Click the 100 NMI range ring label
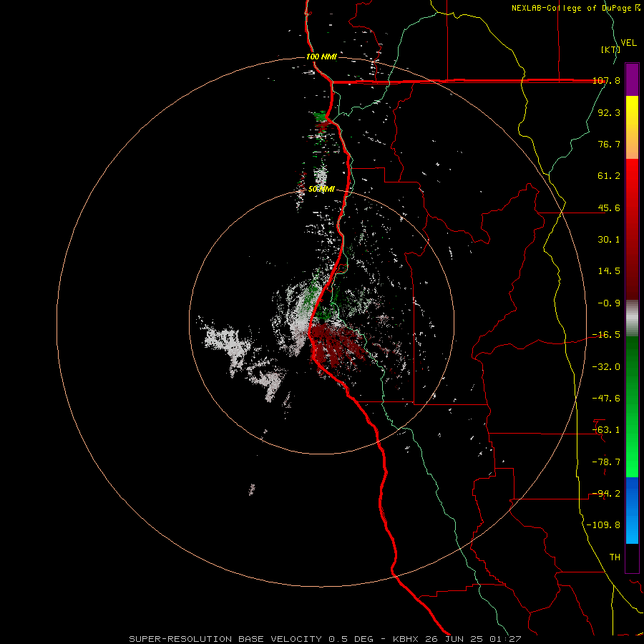Viewport: 644px width, 644px height. tap(321, 57)
